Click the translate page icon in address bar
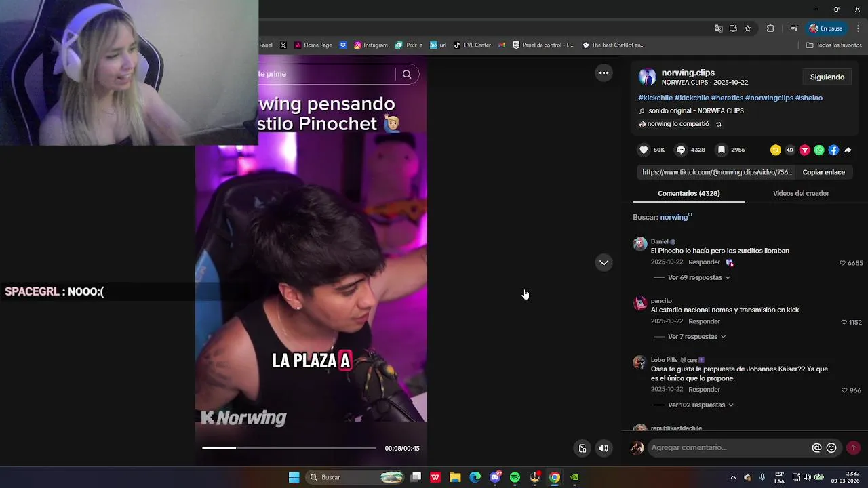Viewport: 868px width, 488px height. [x=719, y=28]
